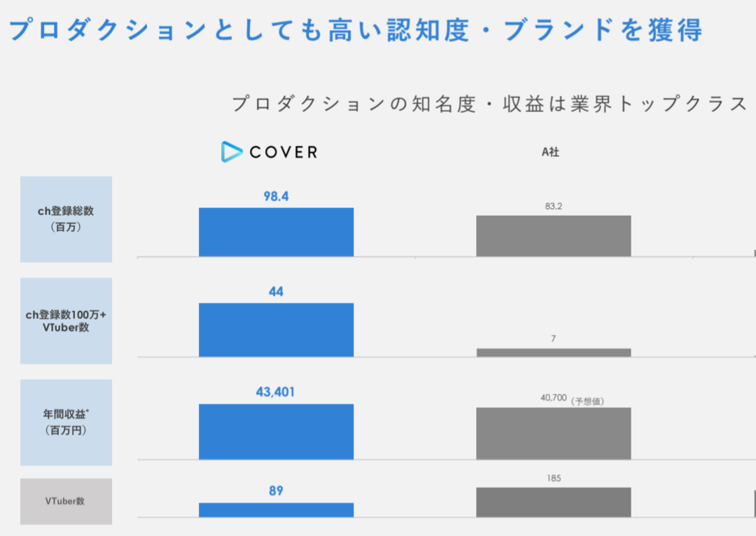Image resolution: width=756 pixels, height=536 pixels.
Task: Click the COVER play-triangle logo icon
Action: [232, 151]
